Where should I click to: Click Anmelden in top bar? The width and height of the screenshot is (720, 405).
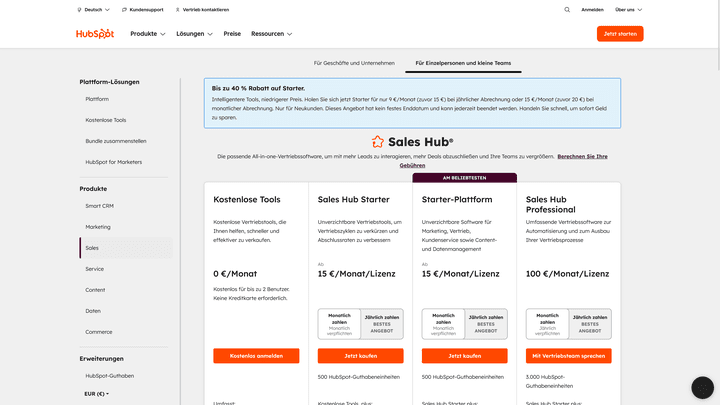592,10
